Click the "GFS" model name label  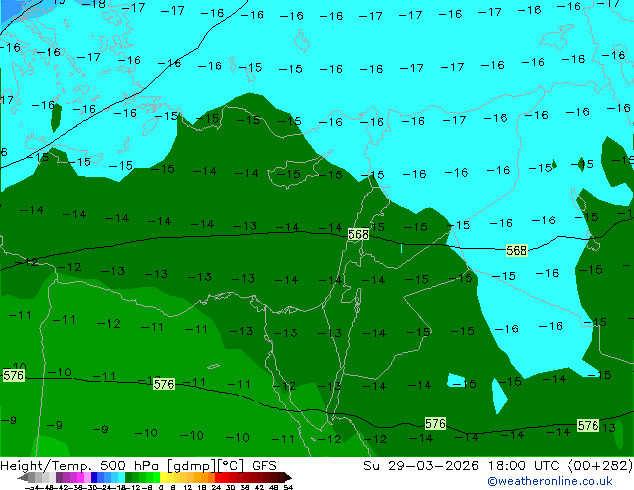pyautogui.click(x=264, y=466)
